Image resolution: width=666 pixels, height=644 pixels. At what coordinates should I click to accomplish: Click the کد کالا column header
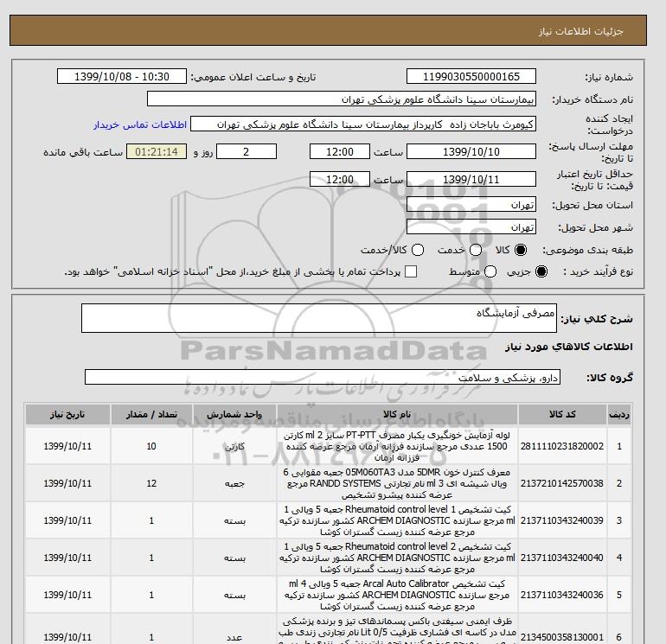tap(562, 414)
